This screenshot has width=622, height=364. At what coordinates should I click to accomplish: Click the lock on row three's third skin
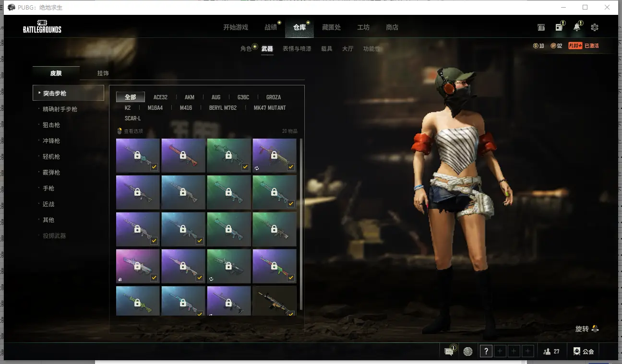coord(228,229)
